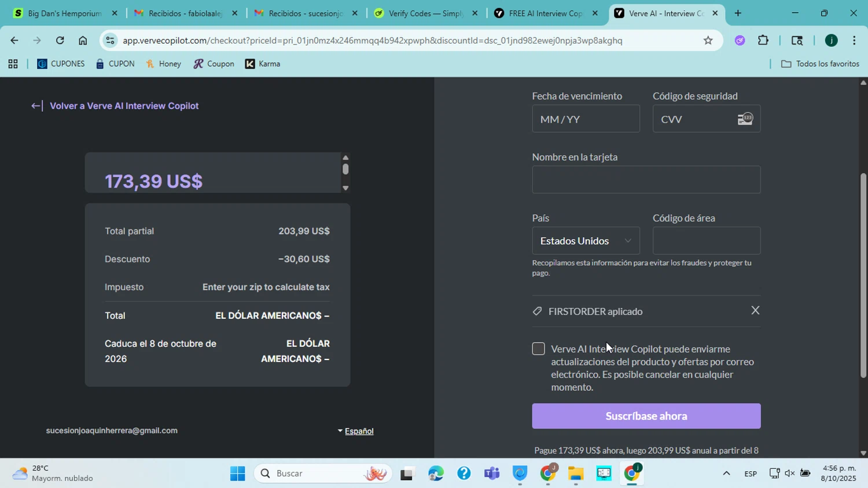Bookmark this page with the star icon
Image resolution: width=868 pixels, height=488 pixels.
pos(708,41)
